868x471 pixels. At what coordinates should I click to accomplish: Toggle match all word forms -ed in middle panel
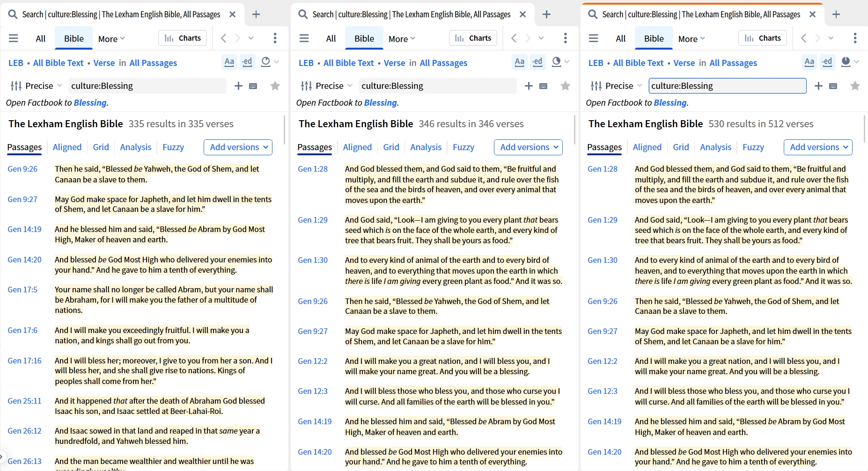click(537, 62)
